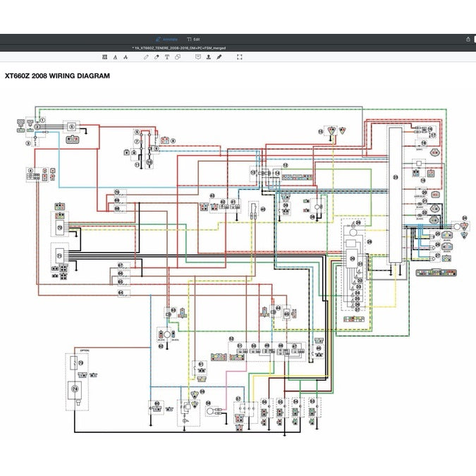Select the strikethrough text tool
The image size is (476, 476).
(125, 56)
